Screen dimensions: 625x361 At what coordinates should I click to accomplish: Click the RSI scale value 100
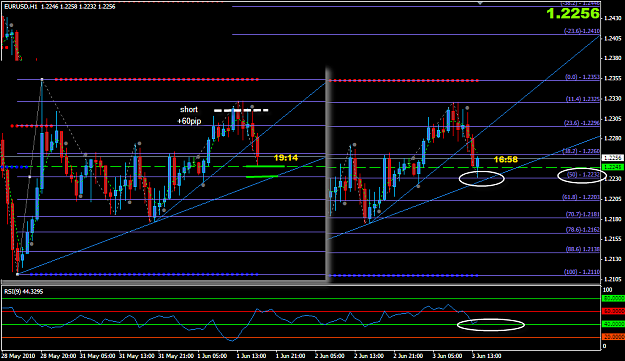point(608,290)
